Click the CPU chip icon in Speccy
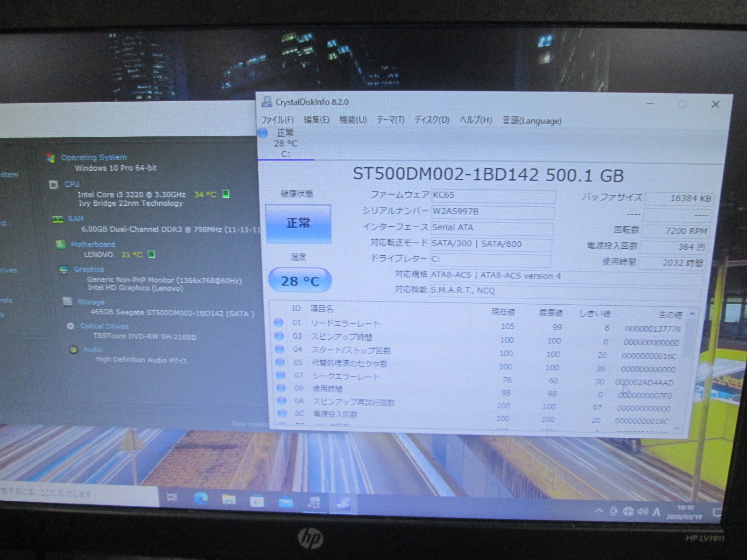Image resolution: width=747 pixels, height=560 pixels. click(54, 184)
